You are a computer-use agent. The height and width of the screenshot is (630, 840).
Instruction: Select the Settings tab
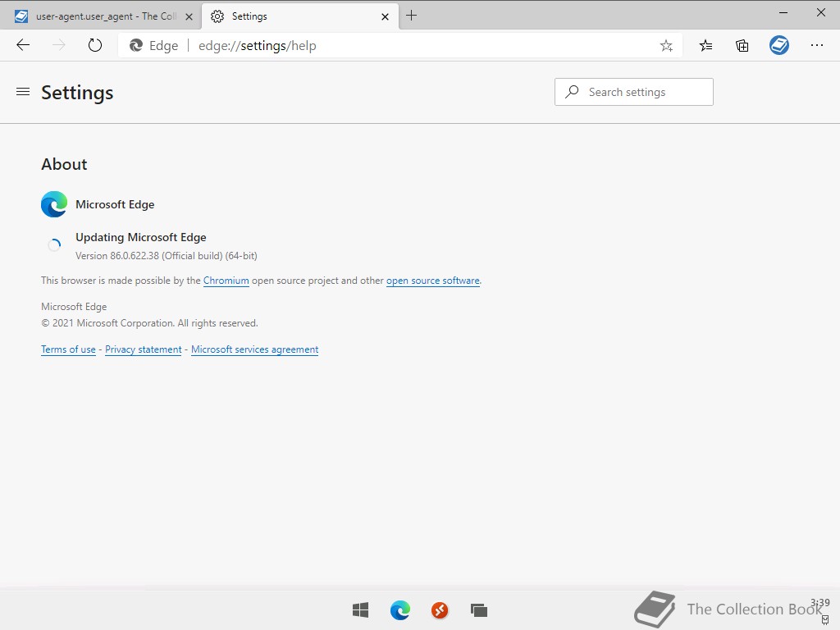coord(300,16)
